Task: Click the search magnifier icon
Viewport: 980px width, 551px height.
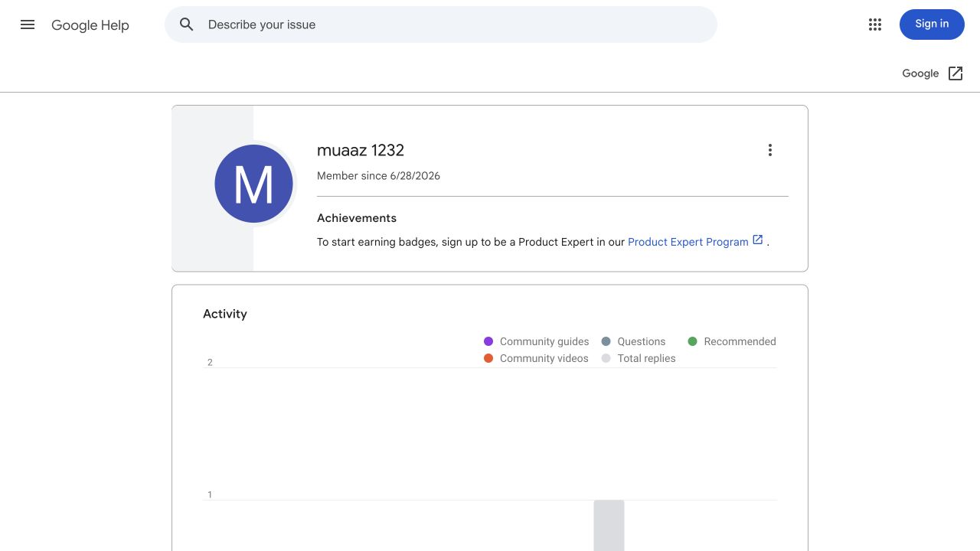Action: pyautogui.click(x=187, y=24)
